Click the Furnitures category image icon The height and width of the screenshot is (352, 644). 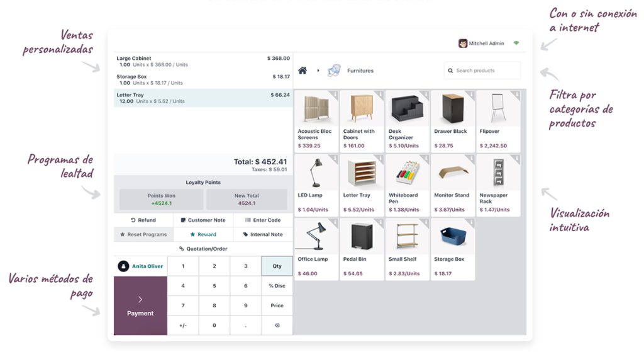click(334, 71)
